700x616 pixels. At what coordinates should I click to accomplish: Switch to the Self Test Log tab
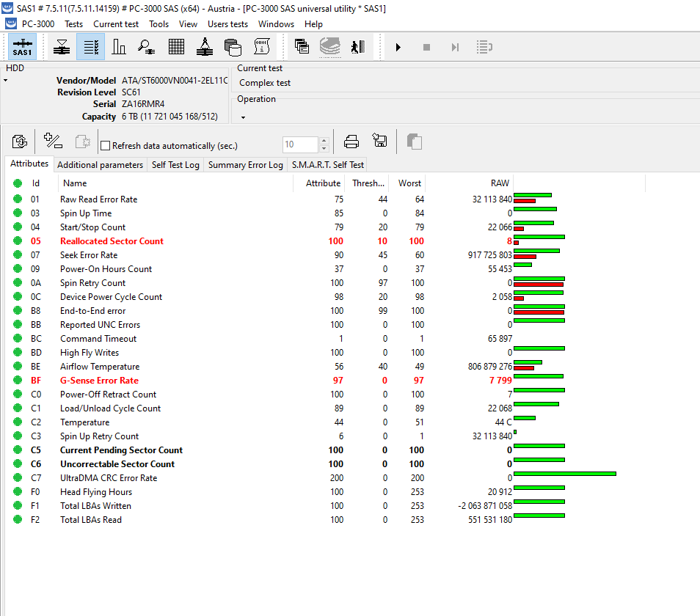pos(175,165)
